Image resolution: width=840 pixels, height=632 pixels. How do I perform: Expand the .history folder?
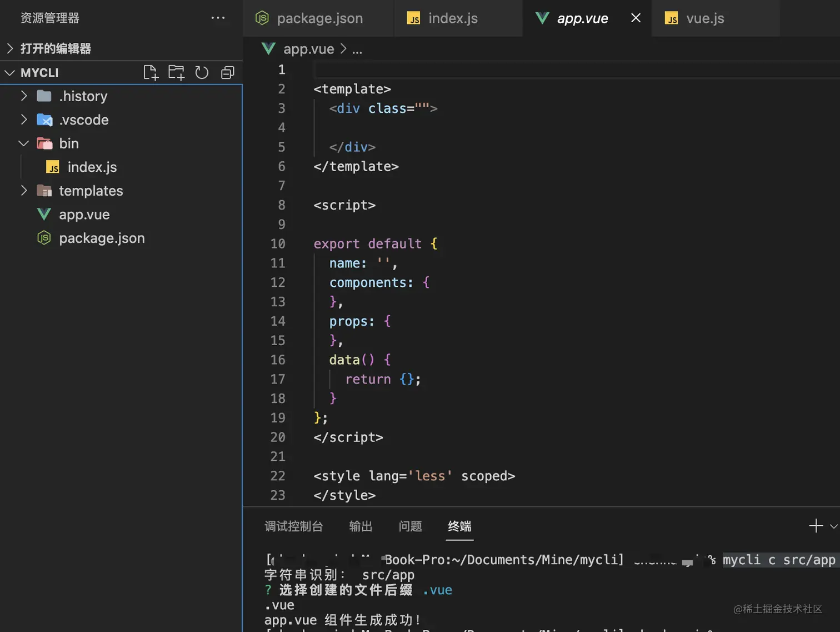pyautogui.click(x=24, y=96)
